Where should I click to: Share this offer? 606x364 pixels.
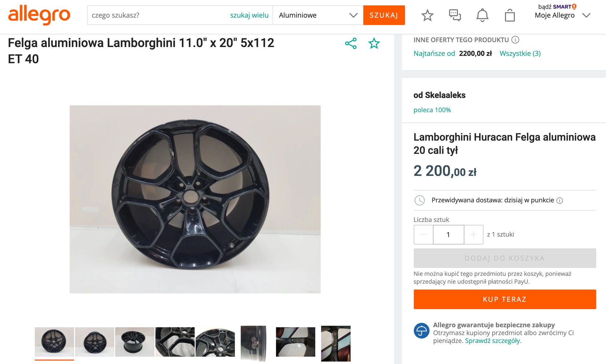point(351,43)
